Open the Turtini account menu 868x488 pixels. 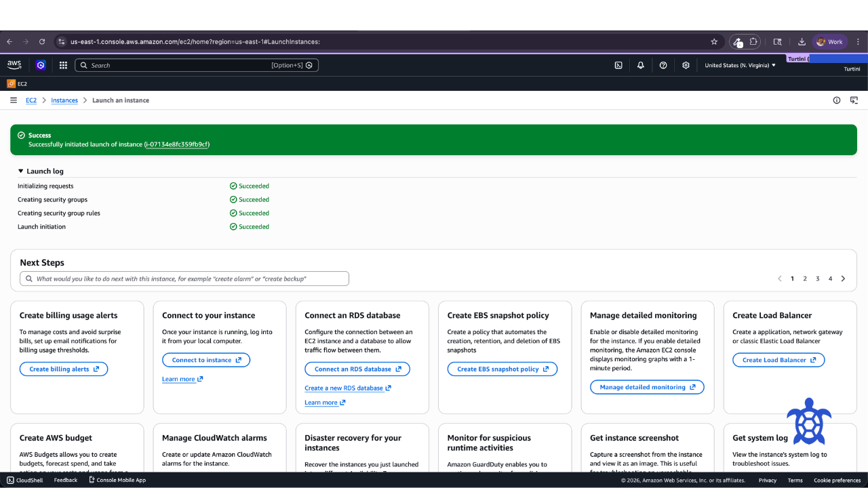[x=852, y=69]
